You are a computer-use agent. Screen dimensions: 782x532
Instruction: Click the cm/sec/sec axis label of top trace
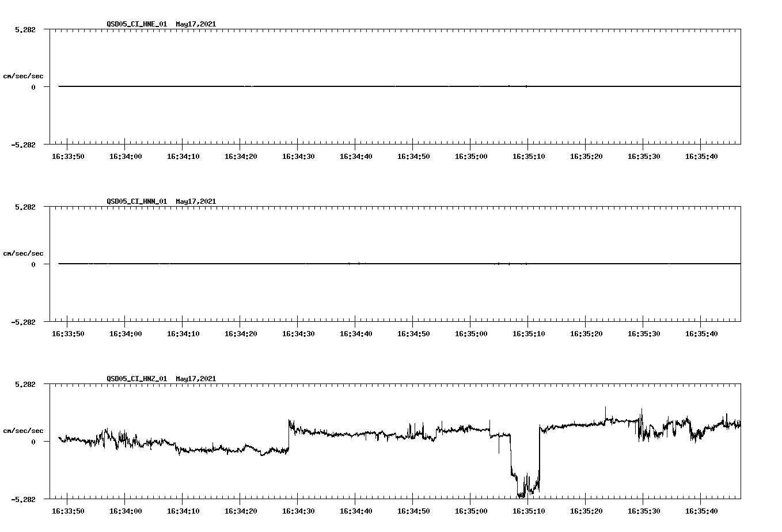(x=23, y=75)
